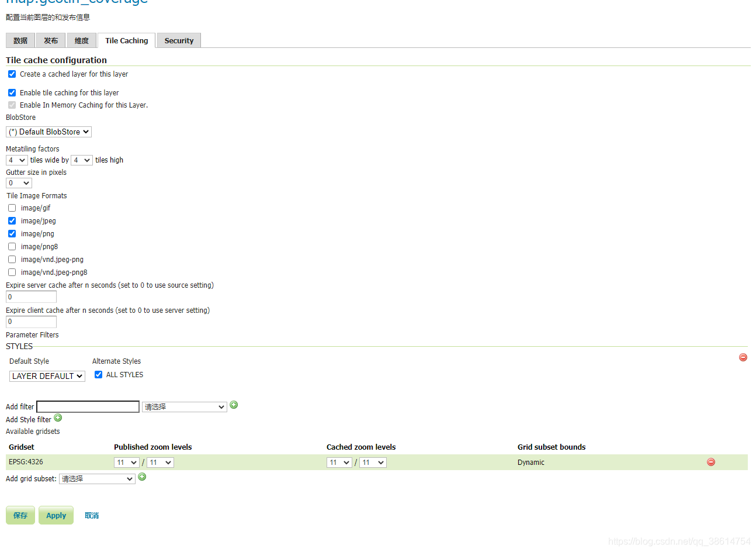Click the Grid subset bounds column header

pos(552,447)
